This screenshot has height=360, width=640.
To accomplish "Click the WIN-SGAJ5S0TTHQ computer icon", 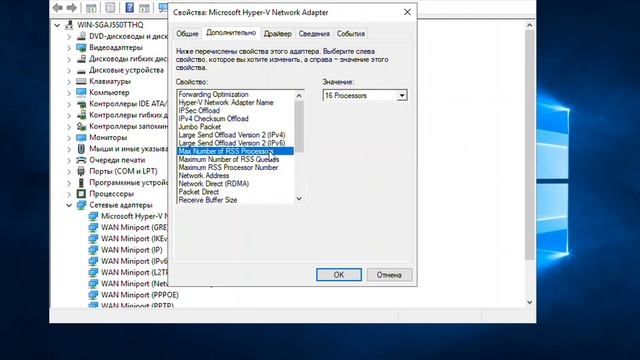I will tap(69, 25).
